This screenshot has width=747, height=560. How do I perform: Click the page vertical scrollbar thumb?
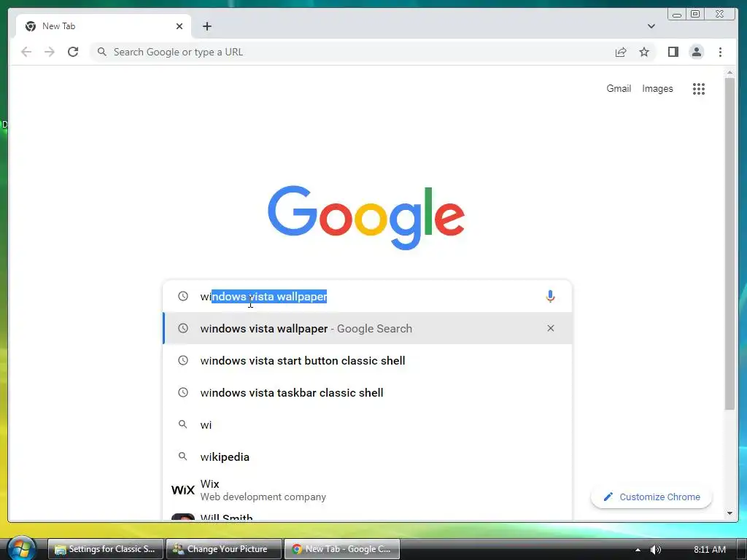coord(729,243)
